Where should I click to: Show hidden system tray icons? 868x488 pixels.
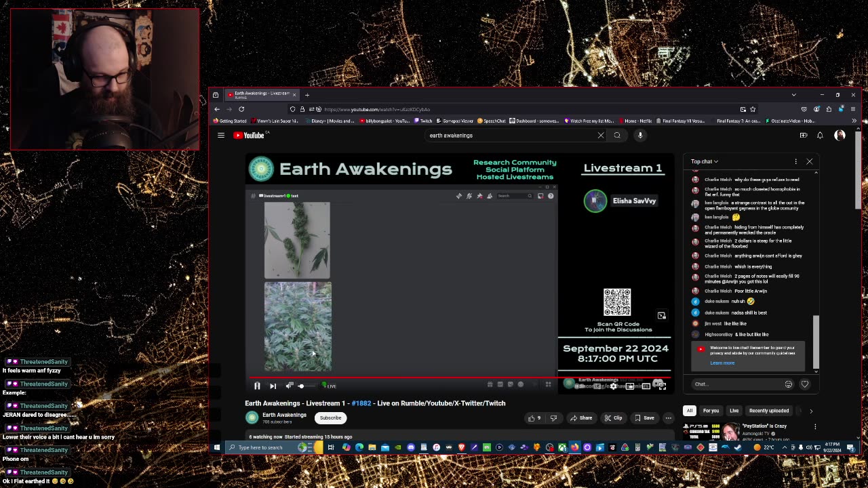coord(785,447)
